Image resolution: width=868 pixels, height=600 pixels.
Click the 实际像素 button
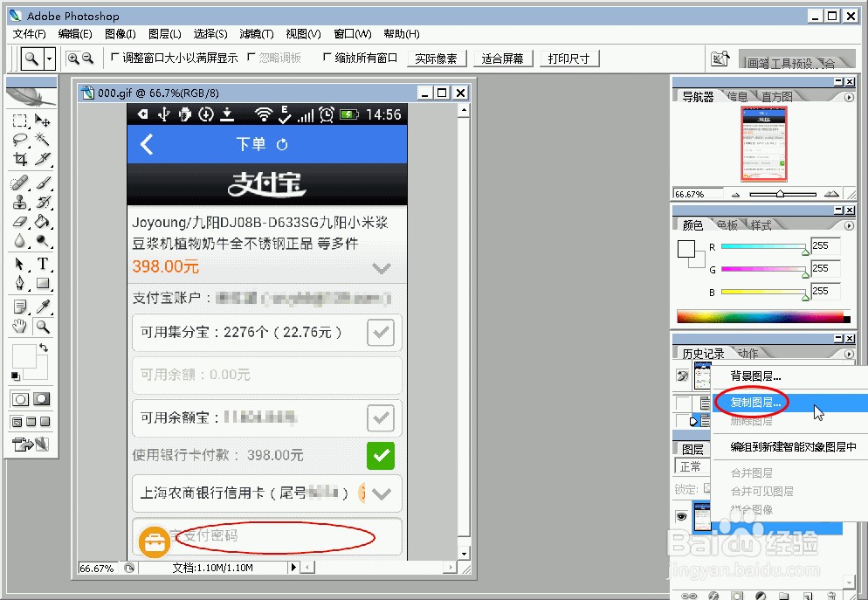(x=437, y=59)
